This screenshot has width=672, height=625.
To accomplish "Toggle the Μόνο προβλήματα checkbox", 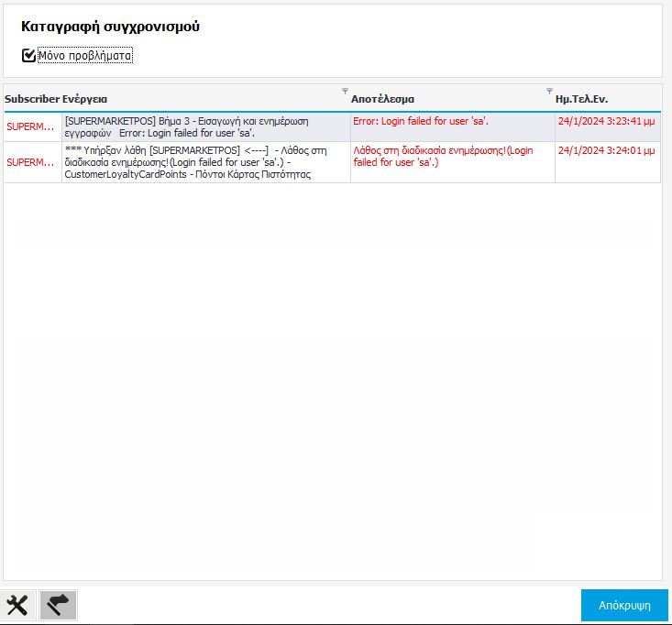I will click(x=28, y=56).
